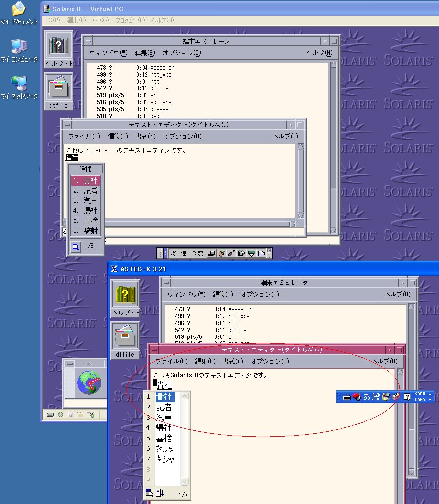Open window menu button of upper 端末エミュレータ

tap(88, 41)
